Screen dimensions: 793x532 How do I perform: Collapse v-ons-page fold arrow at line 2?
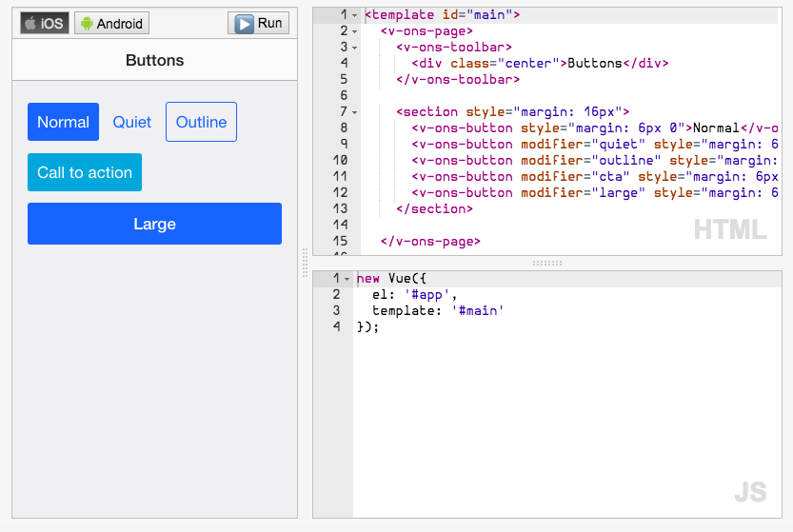coord(354,31)
